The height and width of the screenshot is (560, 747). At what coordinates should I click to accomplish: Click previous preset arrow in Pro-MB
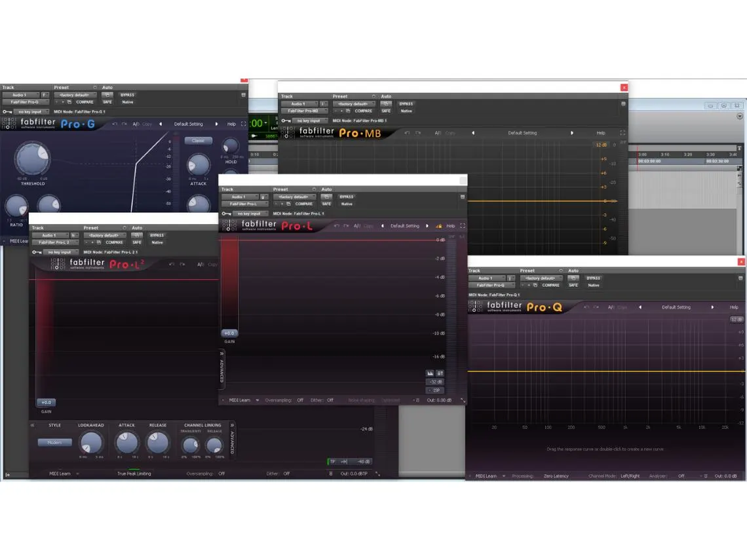point(473,133)
